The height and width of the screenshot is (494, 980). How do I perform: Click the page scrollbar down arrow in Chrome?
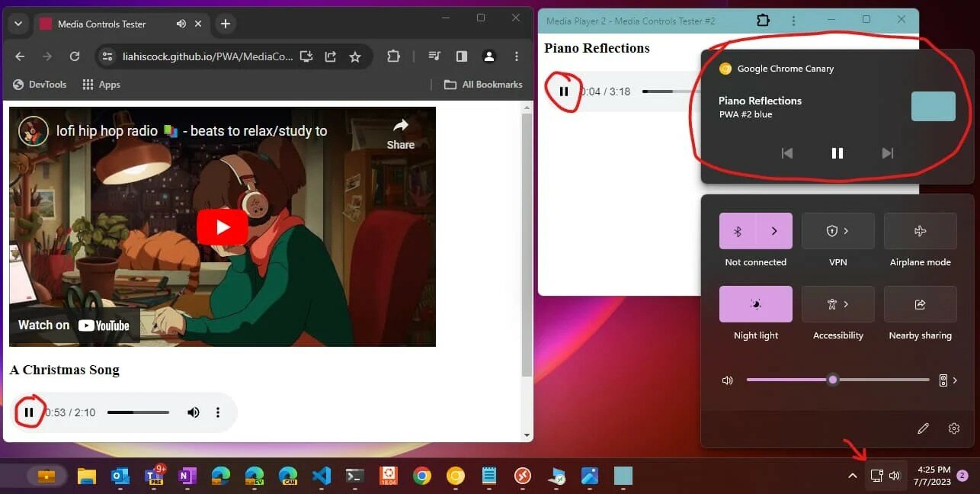(527, 436)
